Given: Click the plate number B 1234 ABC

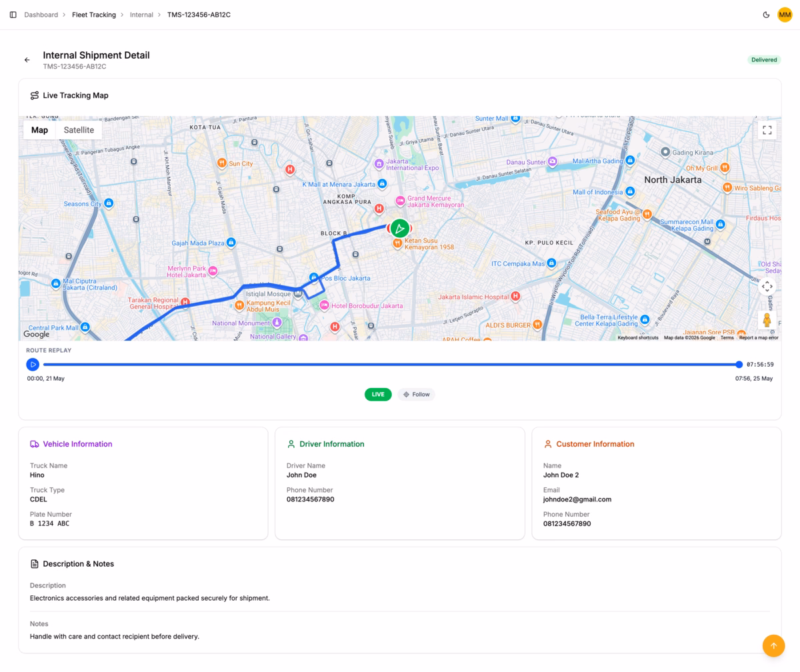Looking at the screenshot, I should coord(49,524).
